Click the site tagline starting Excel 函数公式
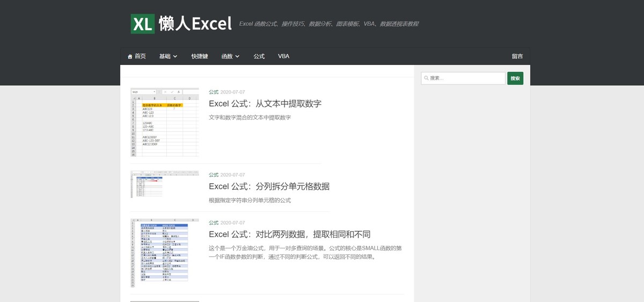 click(x=329, y=24)
